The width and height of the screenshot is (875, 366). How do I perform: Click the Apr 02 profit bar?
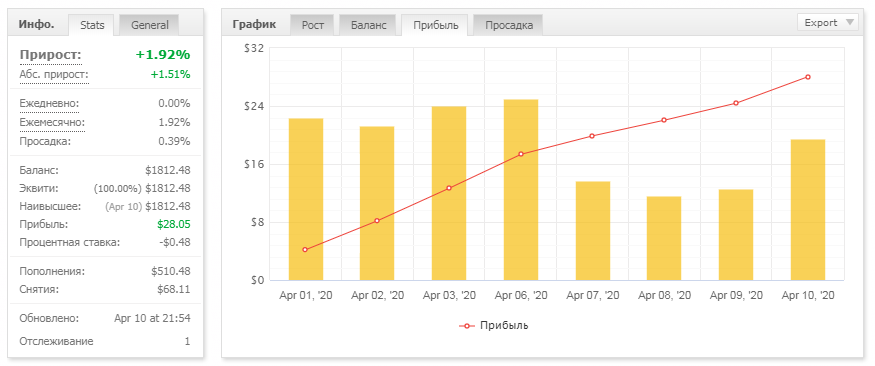pos(377,203)
